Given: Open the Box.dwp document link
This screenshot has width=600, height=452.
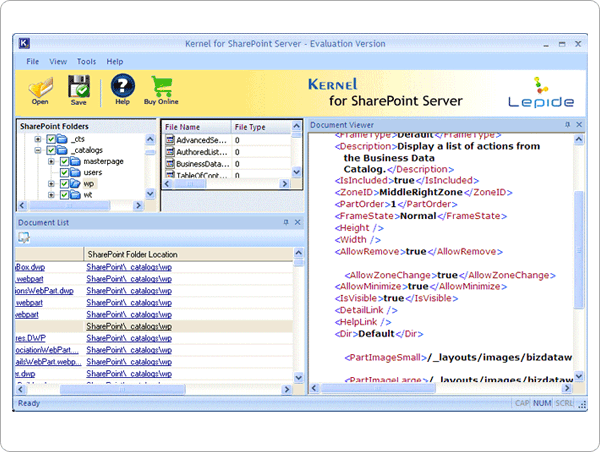Looking at the screenshot, I should (x=30, y=267).
